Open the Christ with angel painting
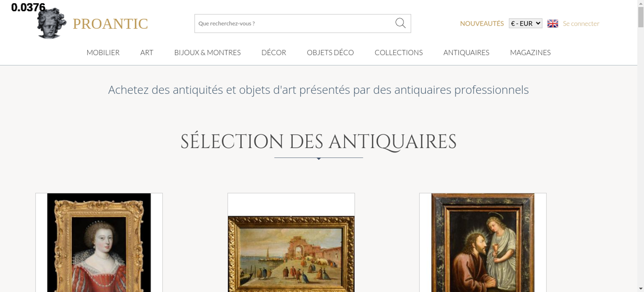Screen dimensions: 644x292 click(483, 242)
